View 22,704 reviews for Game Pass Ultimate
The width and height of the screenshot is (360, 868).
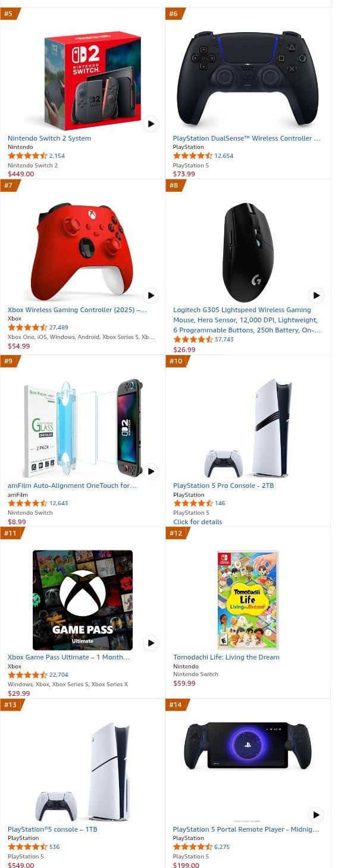coord(58,675)
